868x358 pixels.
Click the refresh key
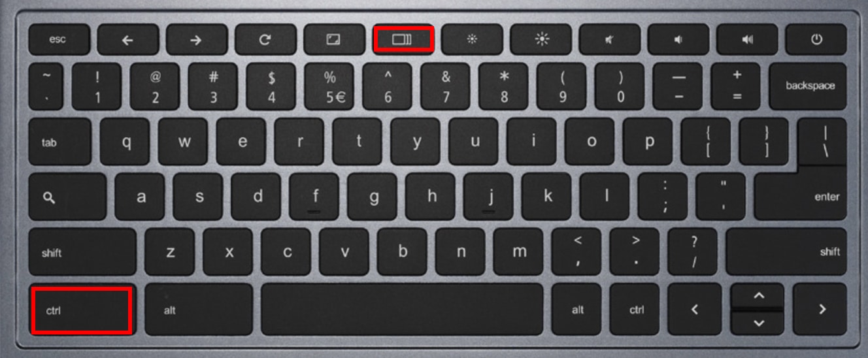click(x=265, y=40)
